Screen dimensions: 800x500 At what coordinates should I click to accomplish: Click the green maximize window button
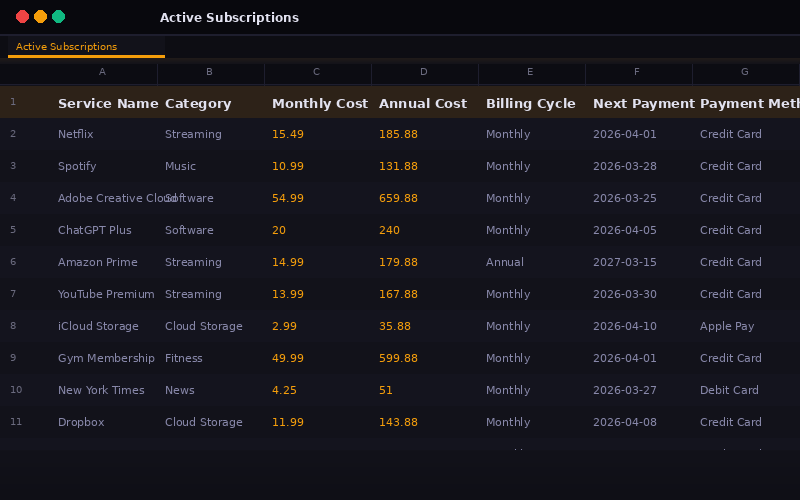pos(59,17)
